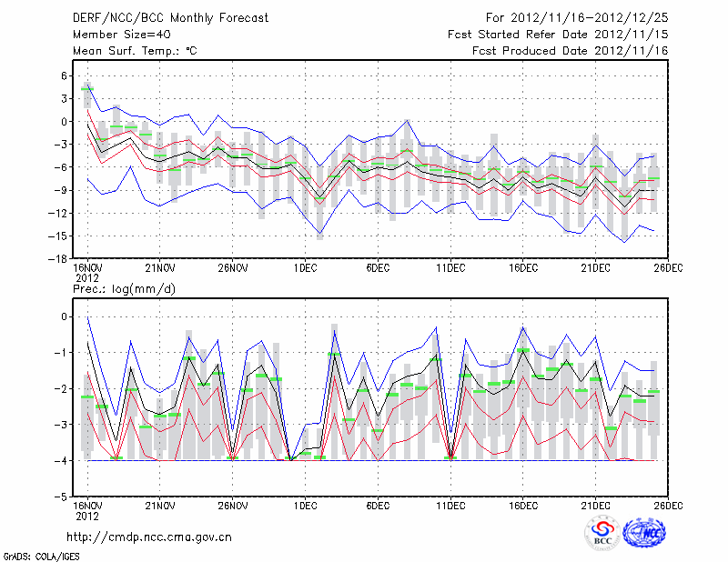Click the Prec.: log(mm/d) chart label
728x562 pixels.
tap(123, 288)
